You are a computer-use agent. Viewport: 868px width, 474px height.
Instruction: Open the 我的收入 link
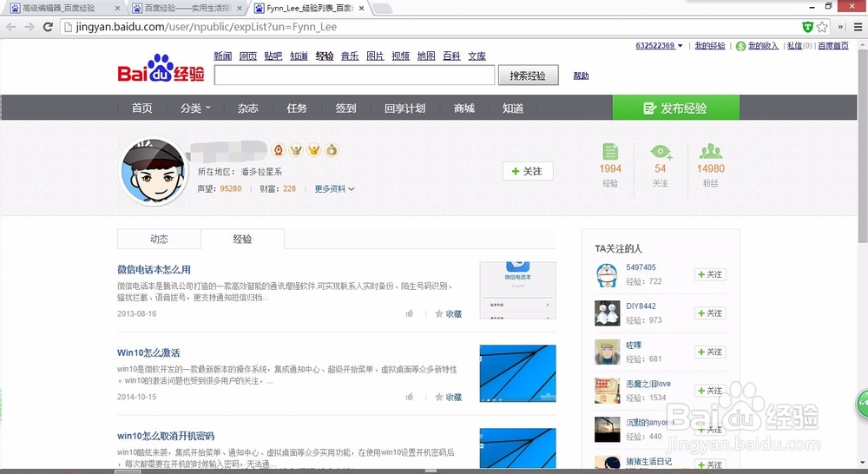point(763,45)
